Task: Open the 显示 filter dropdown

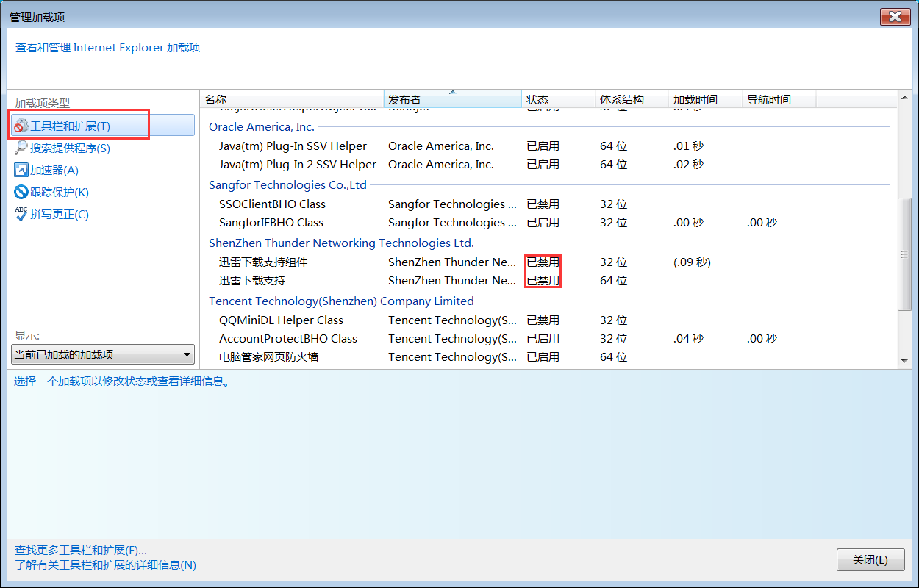Action: (103, 354)
